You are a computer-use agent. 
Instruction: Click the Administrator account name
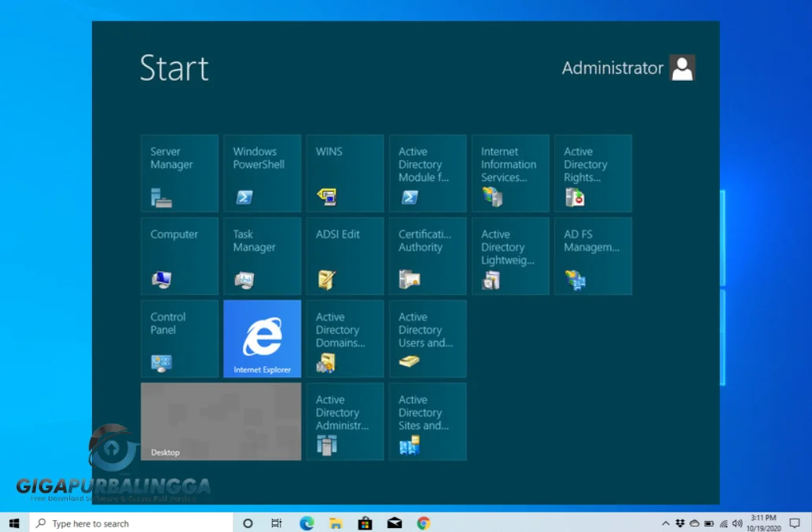[612, 68]
